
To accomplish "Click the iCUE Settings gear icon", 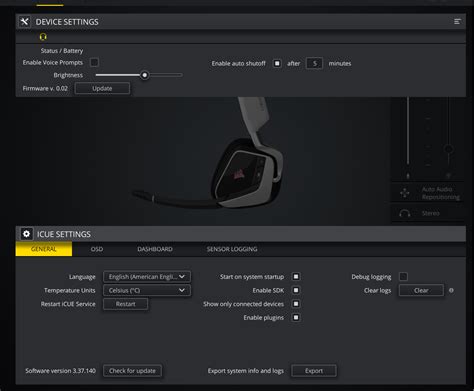I will pos(26,234).
